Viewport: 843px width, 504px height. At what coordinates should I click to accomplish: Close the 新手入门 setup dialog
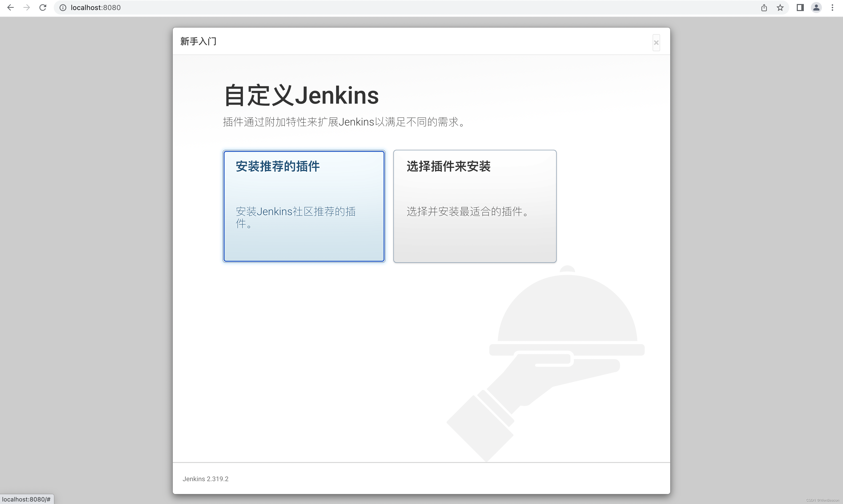pyautogui.click(x=656, y=43)
